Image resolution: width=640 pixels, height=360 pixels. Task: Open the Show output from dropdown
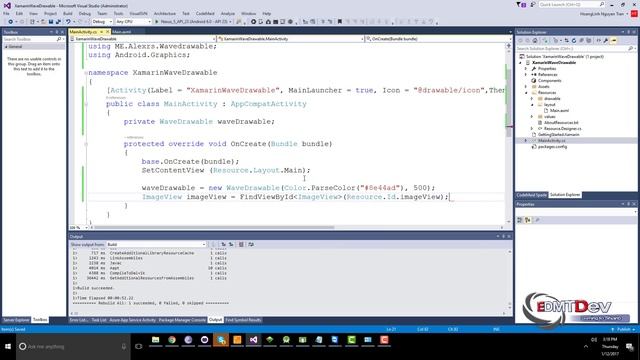156,244
